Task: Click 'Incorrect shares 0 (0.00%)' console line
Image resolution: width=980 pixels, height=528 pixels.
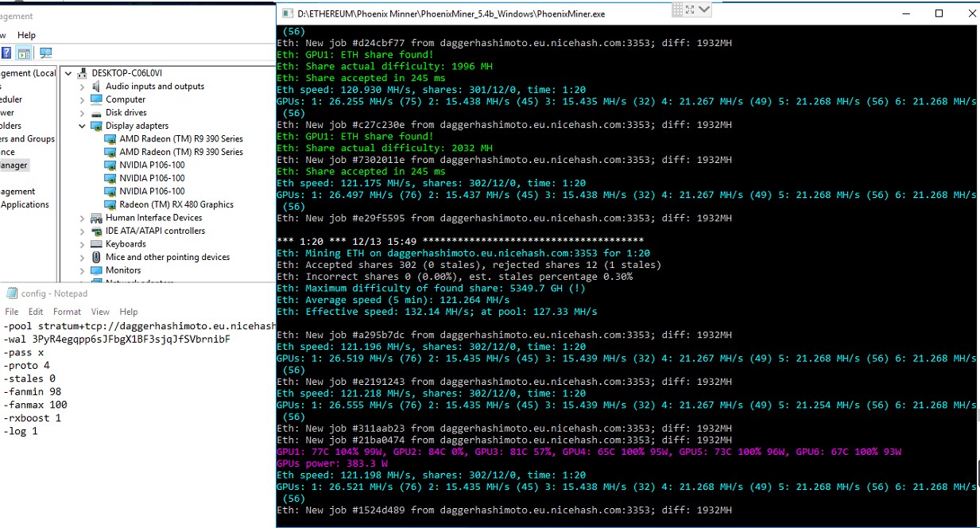Action: tap(455, 277)
